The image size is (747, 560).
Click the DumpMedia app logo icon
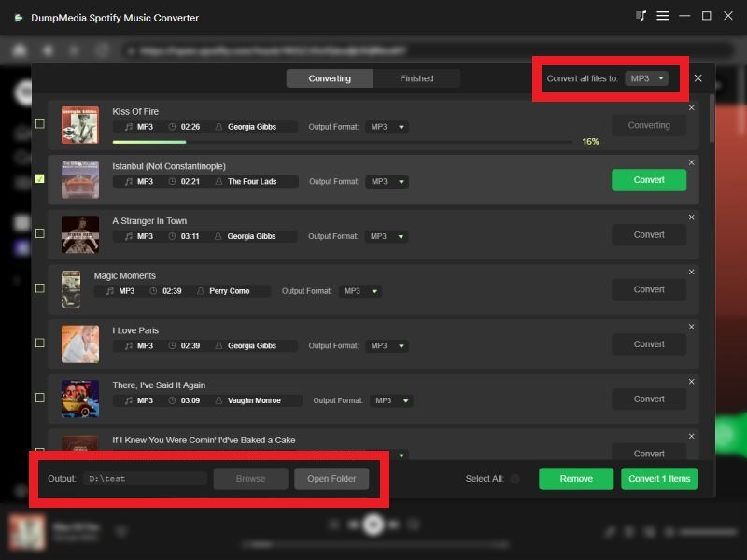point(19,18)
